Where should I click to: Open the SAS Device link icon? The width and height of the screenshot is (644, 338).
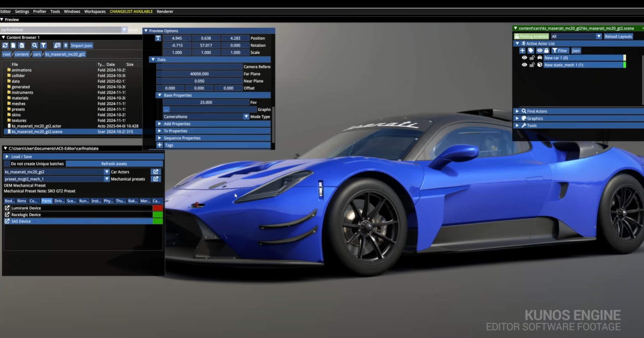(x=7, y=221)
